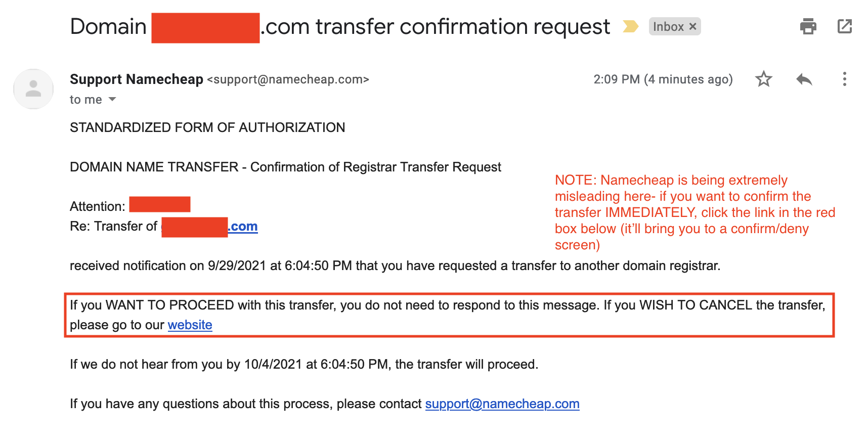Click the STANDARDIZED FORM OF AUTHORIZATION line
Screen dimensions: 868x441
coord(207,127)
